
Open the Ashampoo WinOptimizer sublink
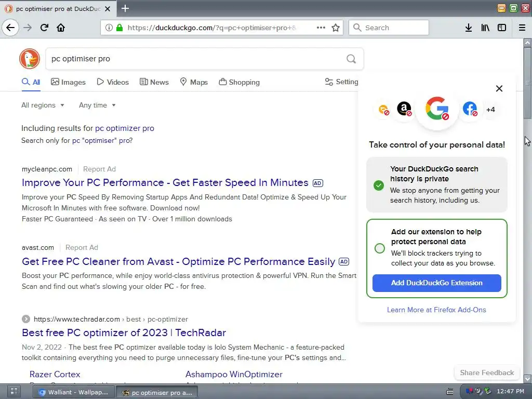tap(234, 374)
